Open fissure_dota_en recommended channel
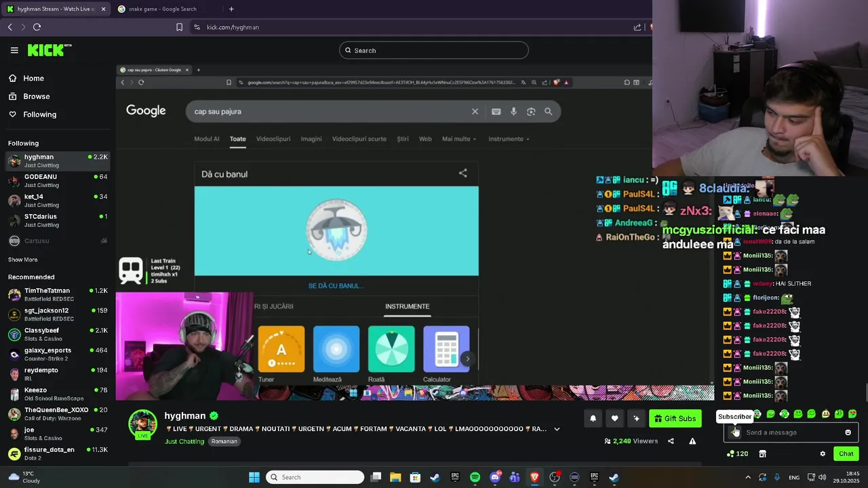 [x=58, y=453]
